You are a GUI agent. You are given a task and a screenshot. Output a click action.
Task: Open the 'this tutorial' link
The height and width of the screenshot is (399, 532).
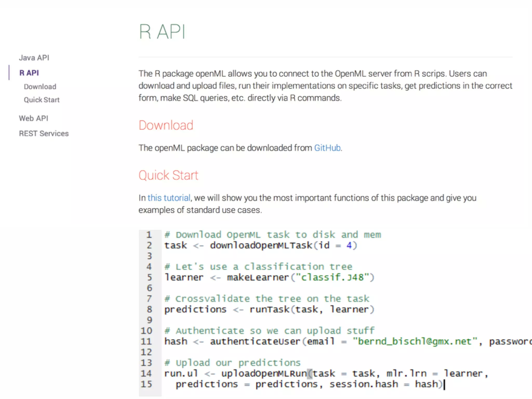pyautogui.click(x=169, y=198)
